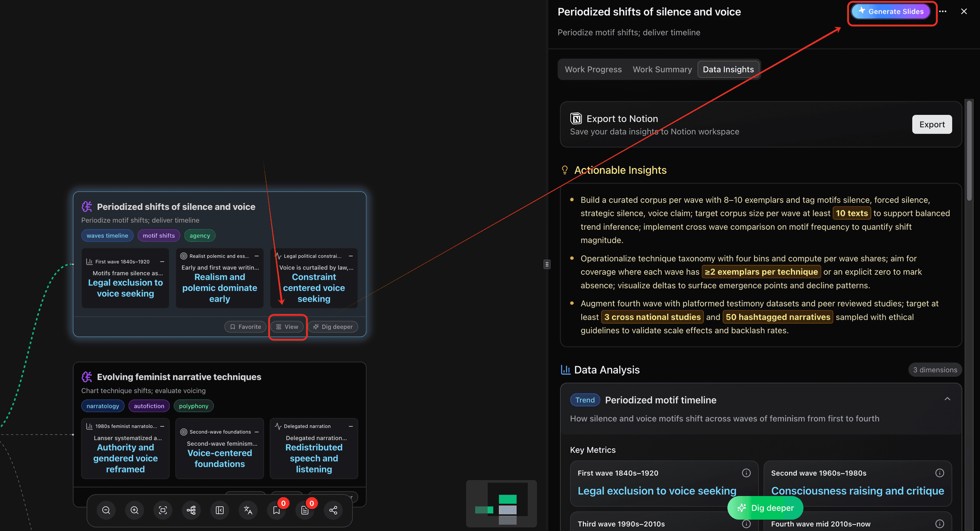Show info for First wave 1840s–1920 metric

[746, 473]
